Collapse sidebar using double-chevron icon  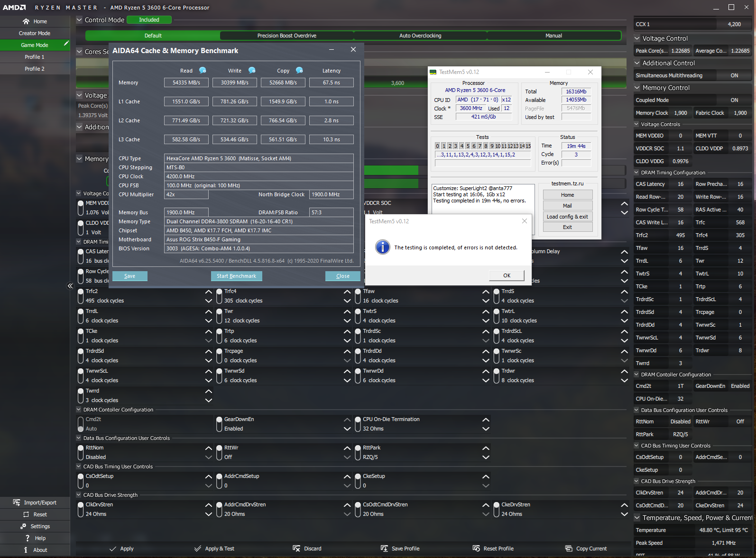[70, 286]
